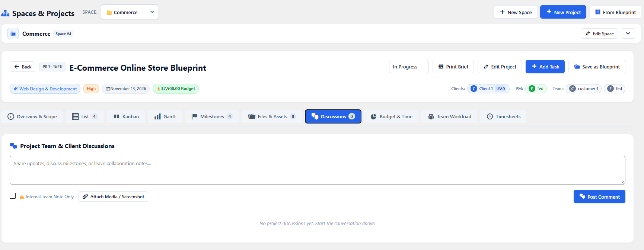Click the paperclip icon on Attach Media

[x=85, y=196]
